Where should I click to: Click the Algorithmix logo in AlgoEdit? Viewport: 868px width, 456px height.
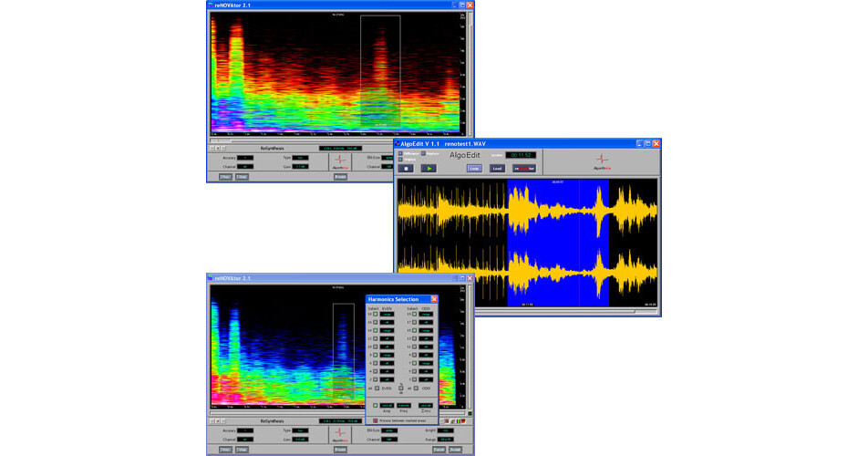point(602,161)
